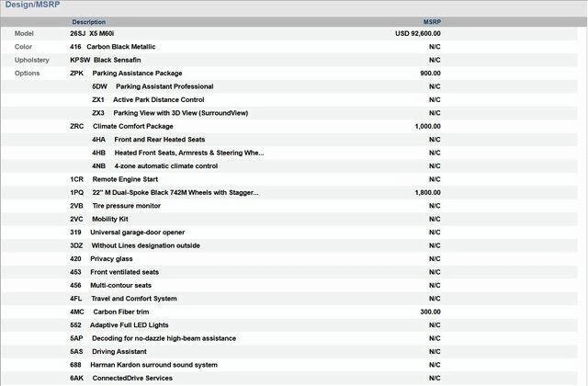This screenshot has height=386, width=588.
Task: Click the Design/MSRP section heading
Action: click(34, 6)
